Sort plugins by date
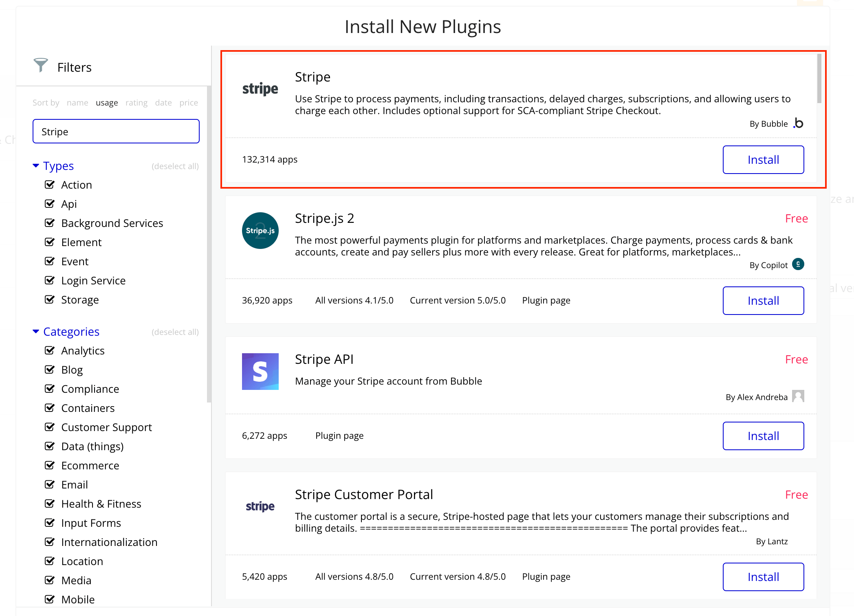This screenshot has height=616, width=854. (x=163, y=103)
